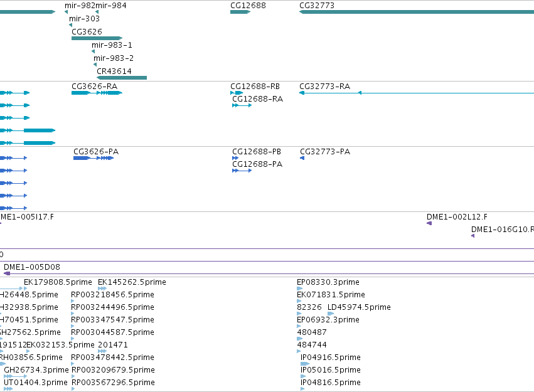Select the LD45974.5prime label
This screenshot has height=392, width=534.
[359, 307]
